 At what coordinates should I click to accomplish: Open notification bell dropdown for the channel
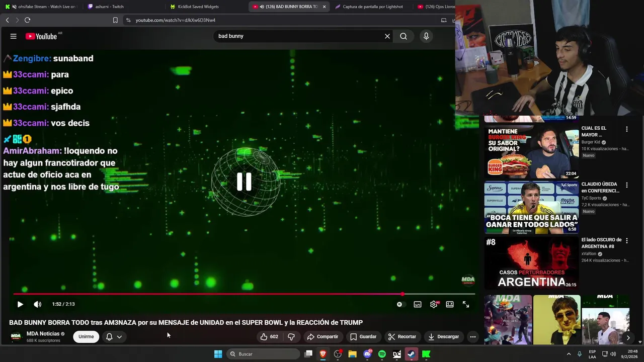tap(114, 337)
